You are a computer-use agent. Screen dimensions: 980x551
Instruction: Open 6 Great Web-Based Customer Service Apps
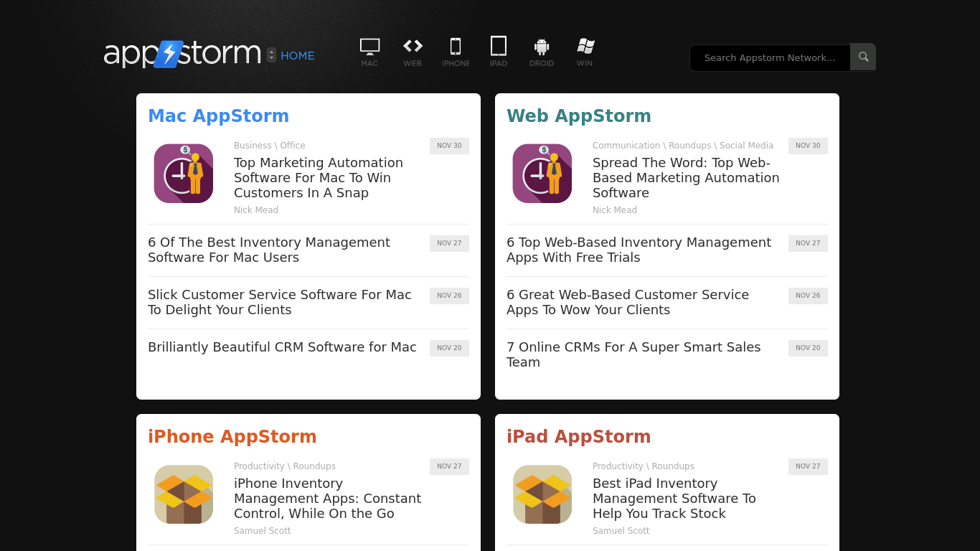[x=628, y=302]
